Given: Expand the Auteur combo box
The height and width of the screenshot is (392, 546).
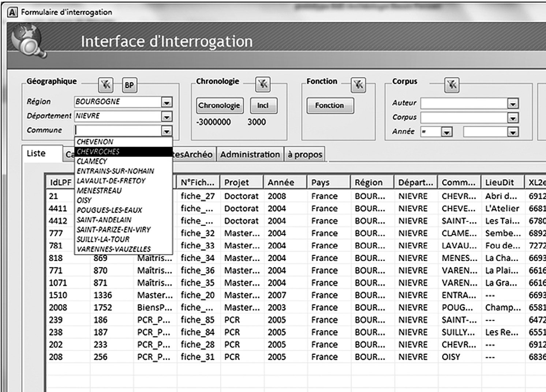Looking at the screenshot, I should (513, 104).
